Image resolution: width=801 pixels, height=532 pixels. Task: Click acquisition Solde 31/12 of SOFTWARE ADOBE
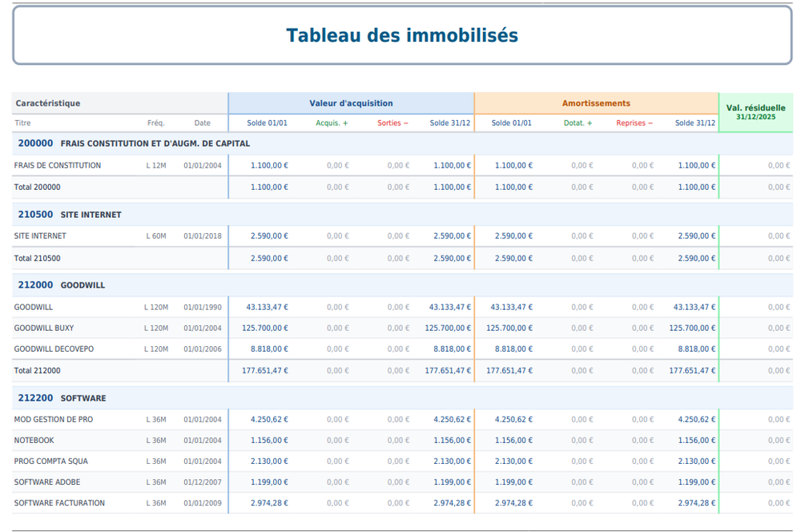(452, 482)
